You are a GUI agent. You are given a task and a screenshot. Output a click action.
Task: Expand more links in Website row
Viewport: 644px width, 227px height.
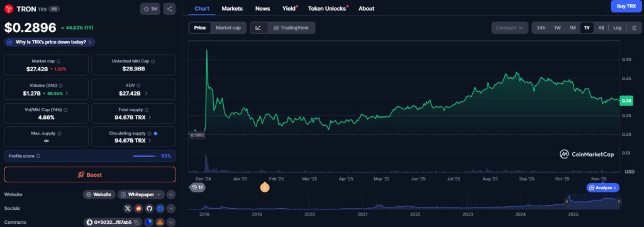171,194
